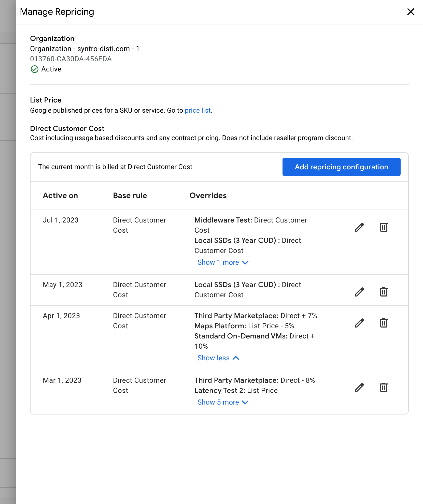423x504 pixels.
Task: Edit the May 1, 2023 repricing configuration
Action: pyautogui.click(x=359, y=292)
